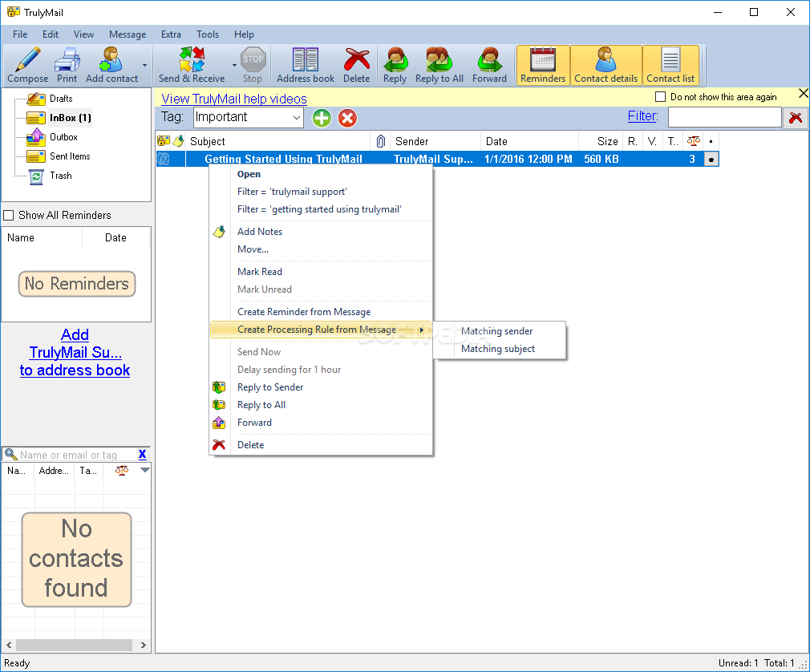Open the Help menu
The width and height of the screenshot is (810, 672).
pyautogui.click(x=244, y=34)
